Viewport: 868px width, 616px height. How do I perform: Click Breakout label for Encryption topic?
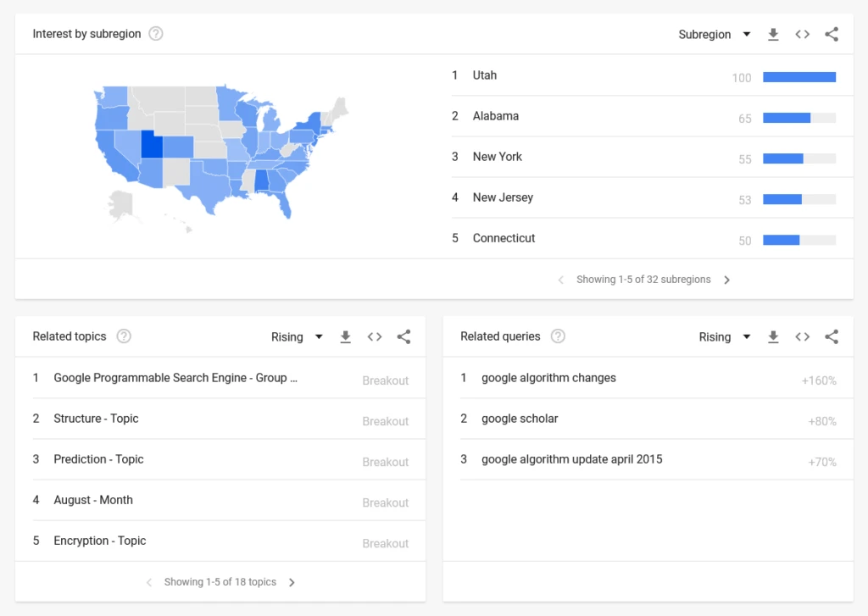click(x=386, y=544)
